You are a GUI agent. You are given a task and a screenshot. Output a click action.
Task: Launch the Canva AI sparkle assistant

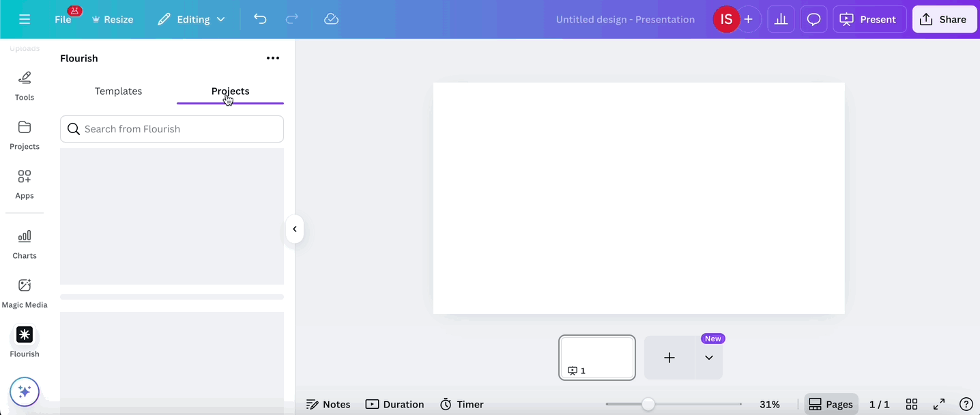[25, 392]
